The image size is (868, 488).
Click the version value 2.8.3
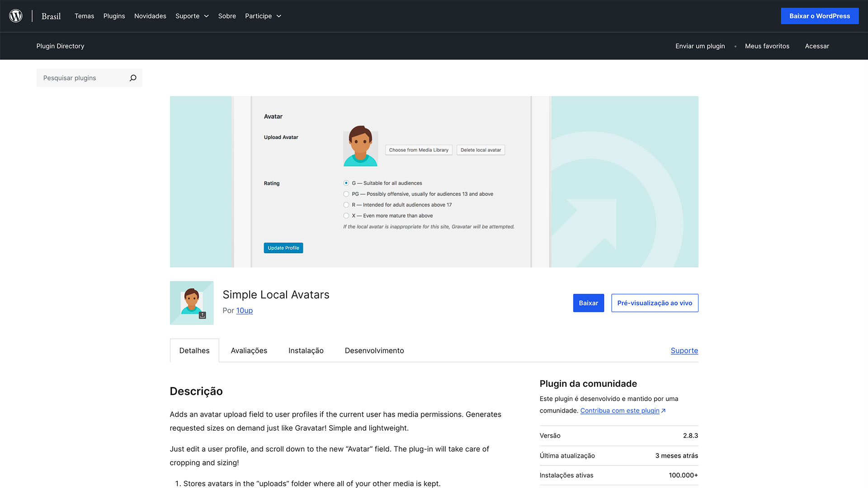690,436
